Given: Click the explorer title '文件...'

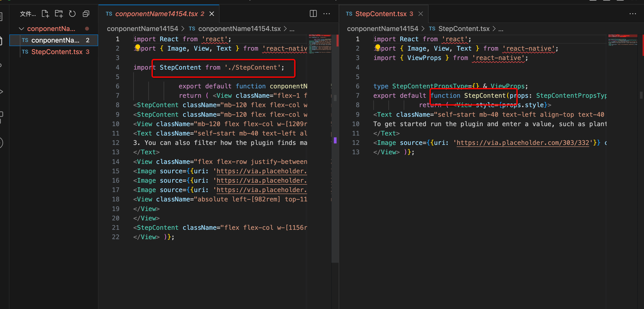Looking at the screenshot, I should click(x=28, y=14).
